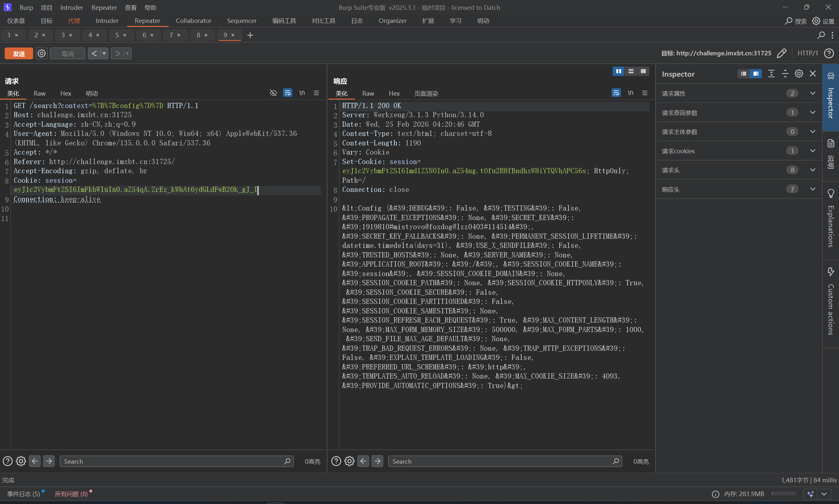Open history back dropdown arrow

tap(104, 54)
